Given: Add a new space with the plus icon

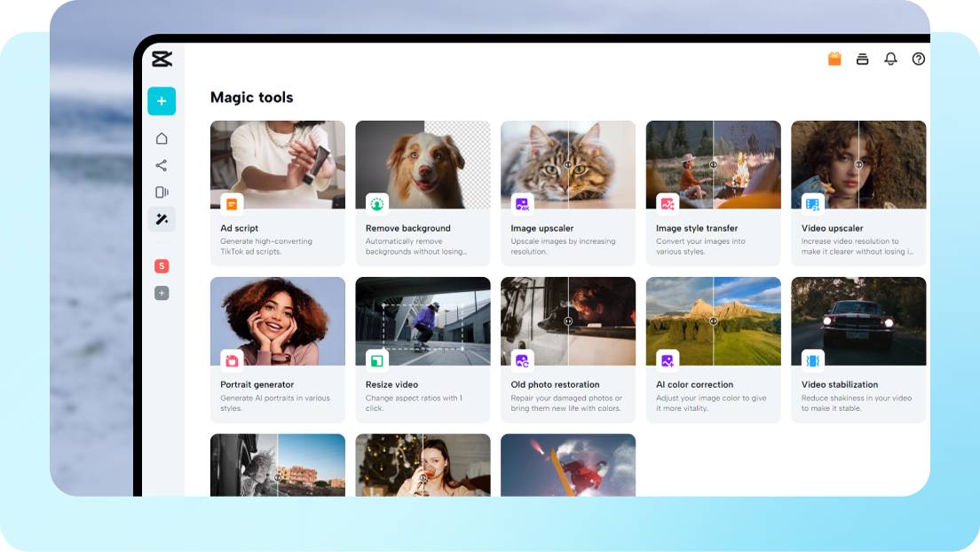Looking at the screenshot, I should tap(161, 292).
